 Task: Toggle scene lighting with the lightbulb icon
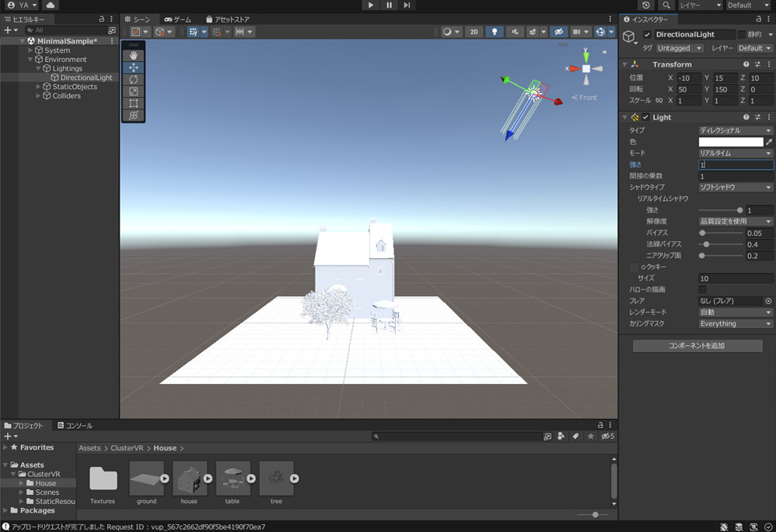pos(494,32)
